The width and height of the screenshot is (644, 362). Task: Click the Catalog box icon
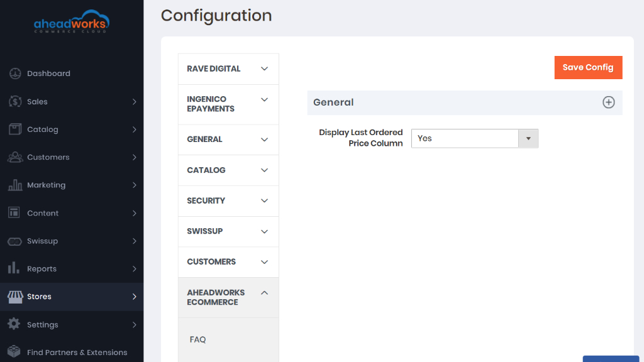(x=15, y=129)
